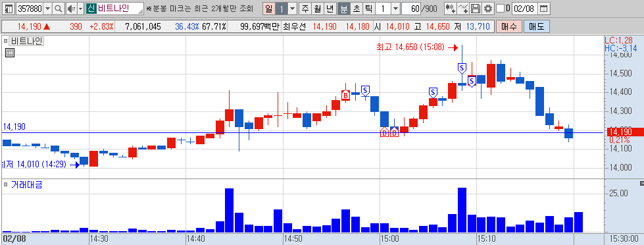
Task: Click the open price 14,010 next to 시
Action: coord(397,27)
